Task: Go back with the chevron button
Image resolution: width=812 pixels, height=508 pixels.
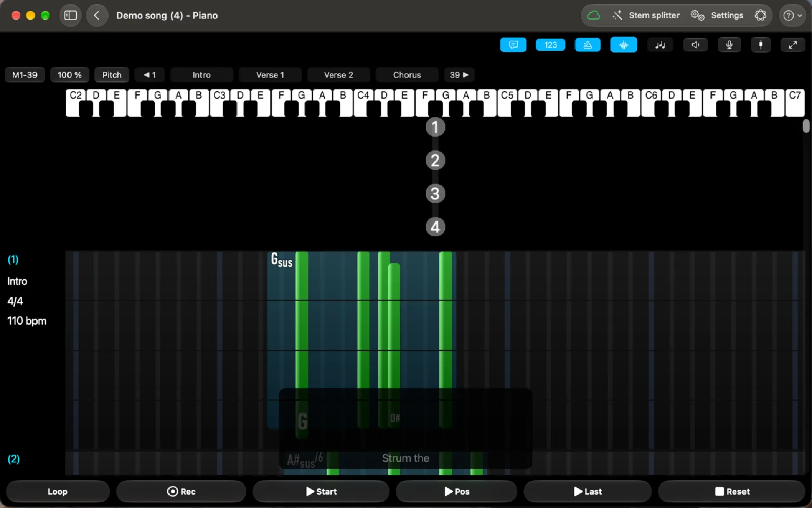Action: point(97,15)
